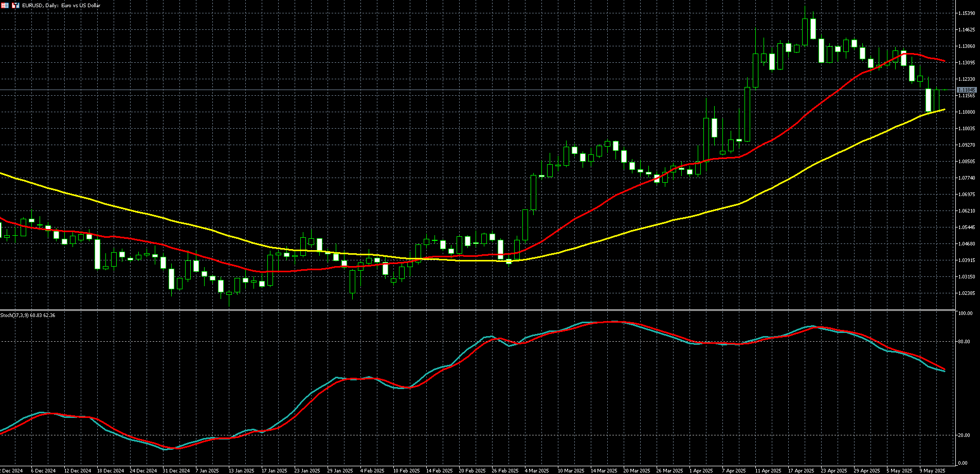980x474 pixels.
Task: Click the 17 Apr 2025 date label
Action: tap(801, 470)
